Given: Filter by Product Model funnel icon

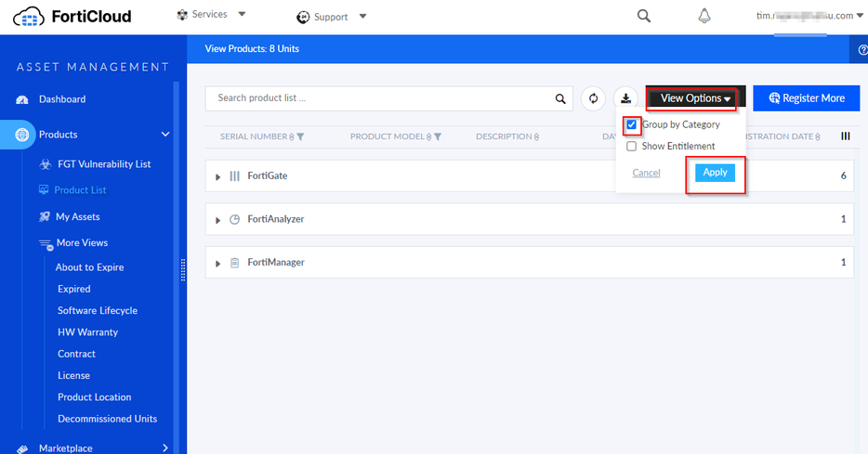Looking at the screenshot, I should 438,136.
